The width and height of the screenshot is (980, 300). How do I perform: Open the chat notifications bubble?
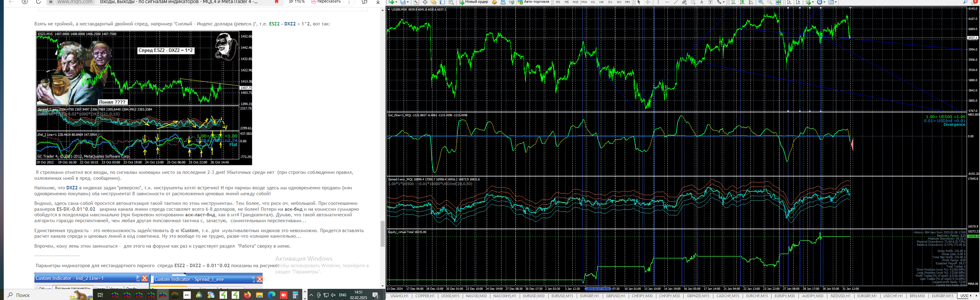click(x=975, y=2)
